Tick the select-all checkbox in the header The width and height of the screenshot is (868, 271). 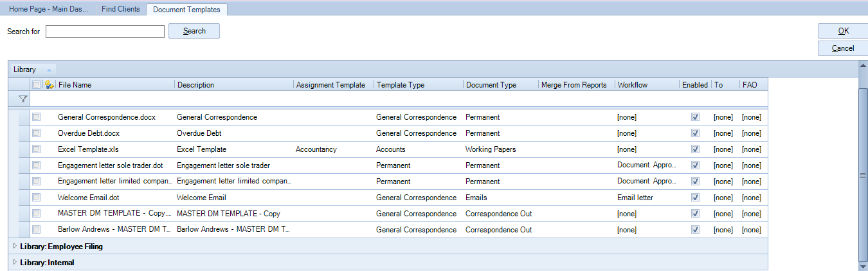point(37,84)
